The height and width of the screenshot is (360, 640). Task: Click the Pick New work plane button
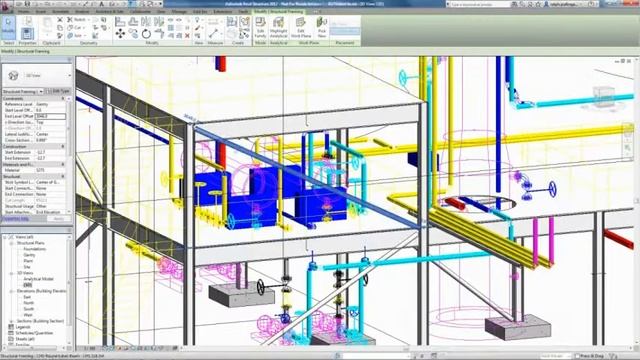coord(322,27)
